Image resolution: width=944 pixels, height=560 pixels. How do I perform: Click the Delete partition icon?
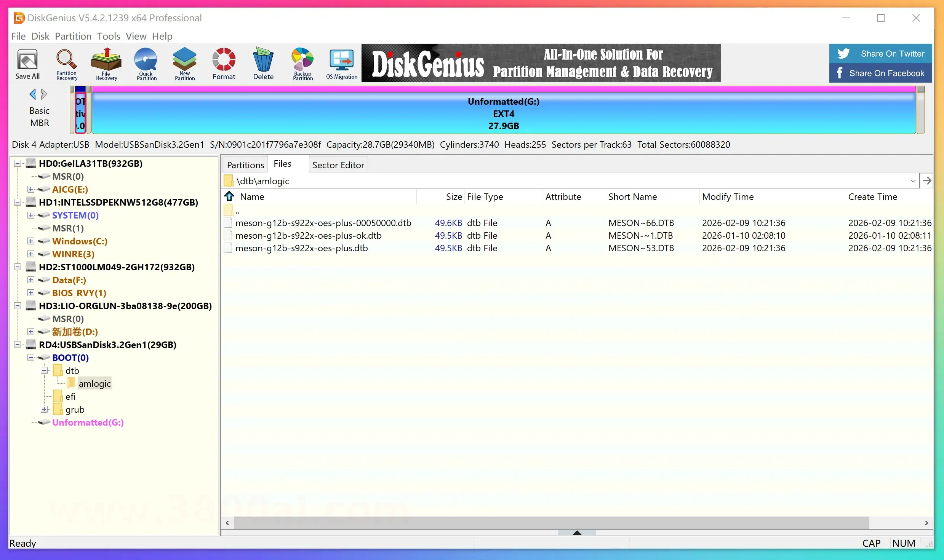[263, 64]
